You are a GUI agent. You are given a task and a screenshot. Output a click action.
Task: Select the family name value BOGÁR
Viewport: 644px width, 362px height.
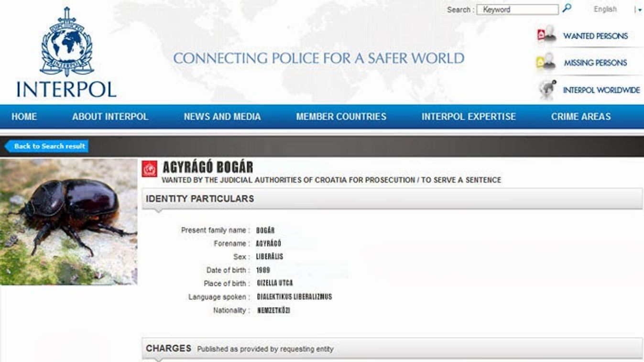(x=265, y=230)
